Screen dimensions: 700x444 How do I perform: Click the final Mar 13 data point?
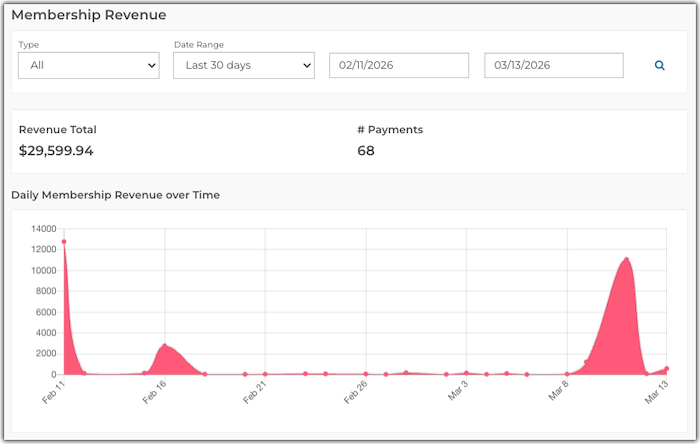pos(667,369)
